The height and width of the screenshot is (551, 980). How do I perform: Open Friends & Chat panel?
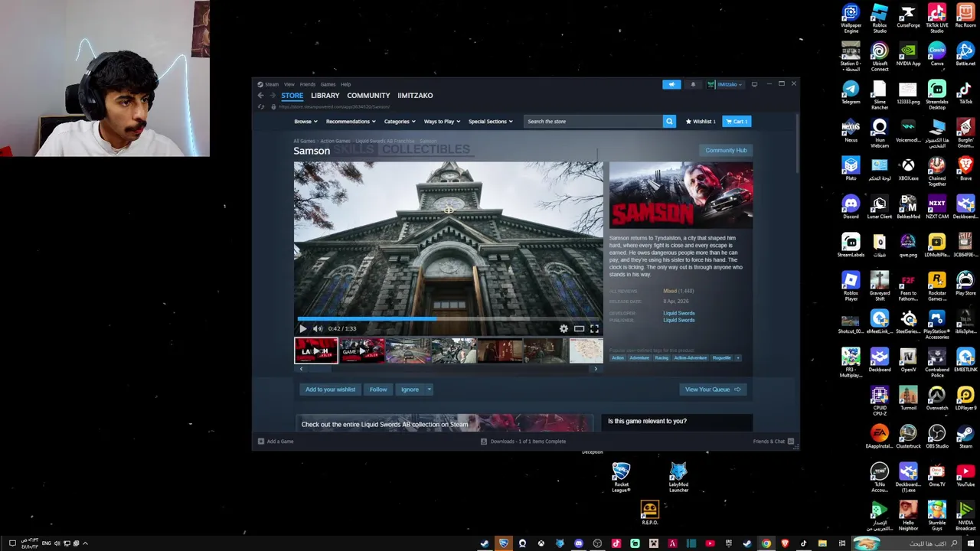(773, 442)
